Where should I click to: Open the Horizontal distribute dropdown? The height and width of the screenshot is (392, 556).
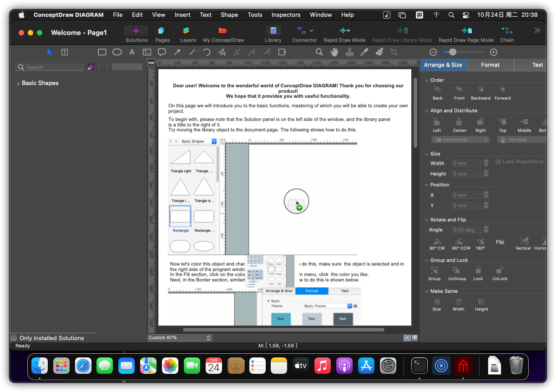click(460, 140)
